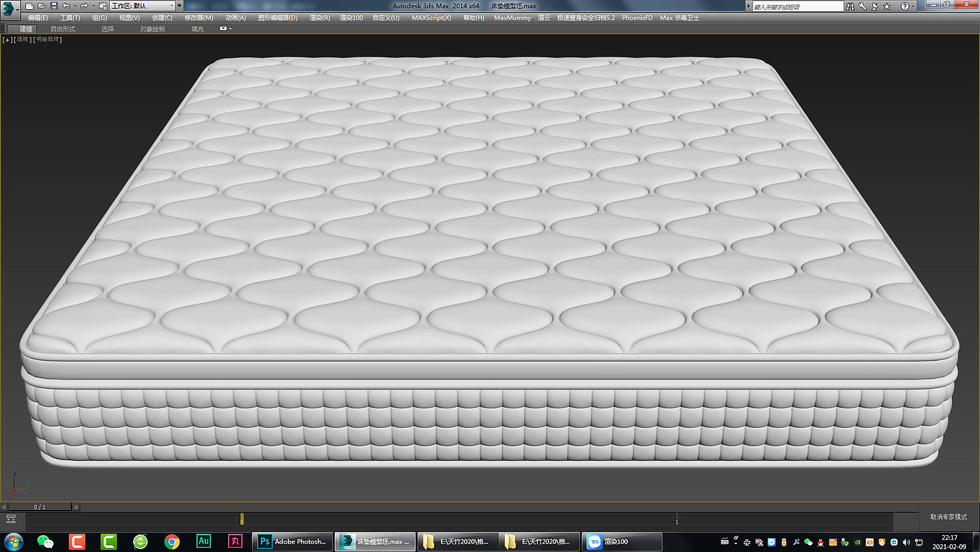980x552 pixels.
Task: Click the 取消专家模式 button
Action: point(948,517)
